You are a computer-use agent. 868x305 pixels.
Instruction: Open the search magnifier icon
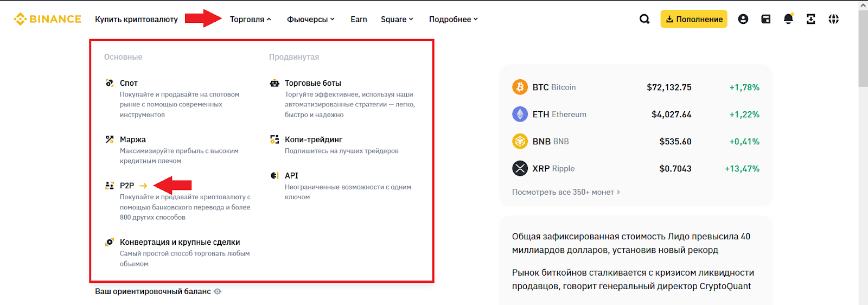click(644, 19)
